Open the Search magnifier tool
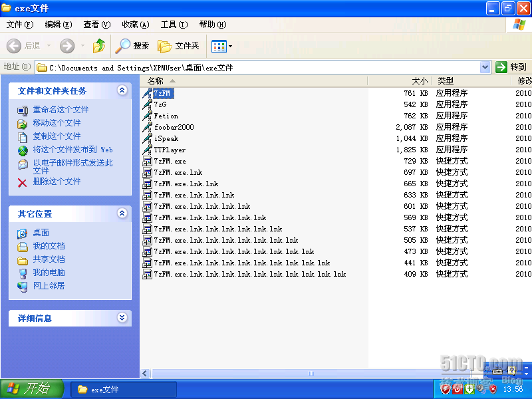532x399 pixels. pos(132,46)
